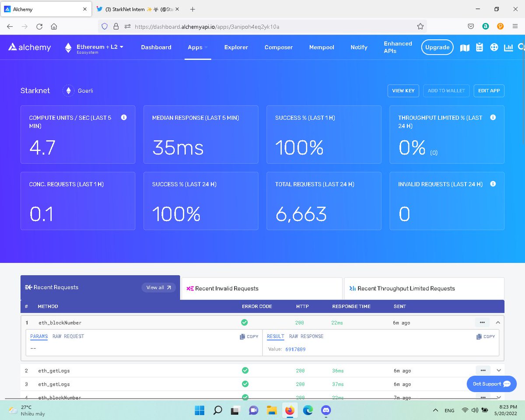Click the VIEW KEY button
This screenshot has height=420, width=525.
tap(403, 91)
